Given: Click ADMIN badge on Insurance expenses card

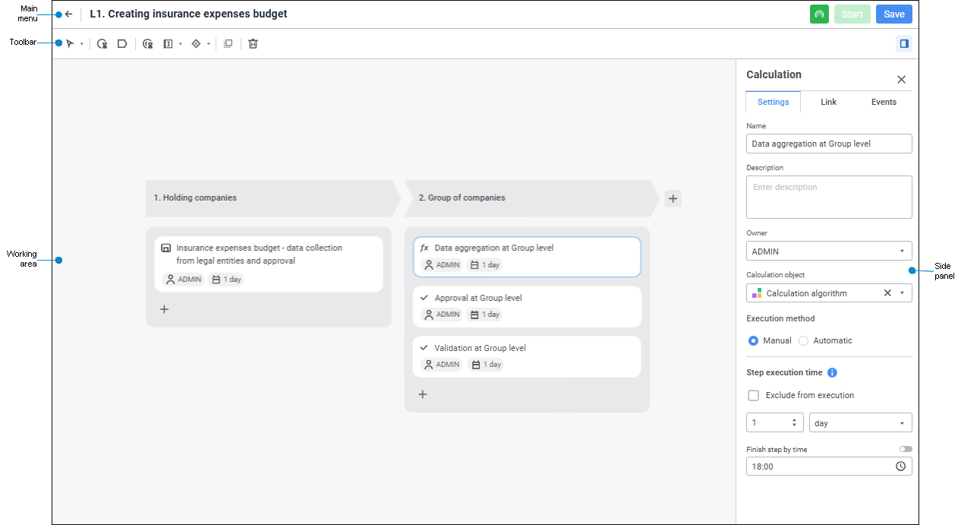Looking at the screenshot, I should pyautogui.click(x=183, y=280).
